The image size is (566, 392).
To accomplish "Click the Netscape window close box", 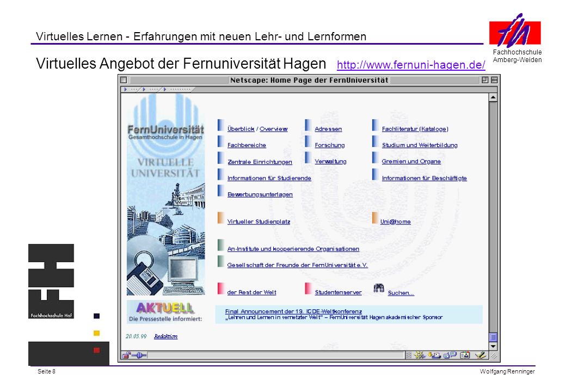I will 124,80.
